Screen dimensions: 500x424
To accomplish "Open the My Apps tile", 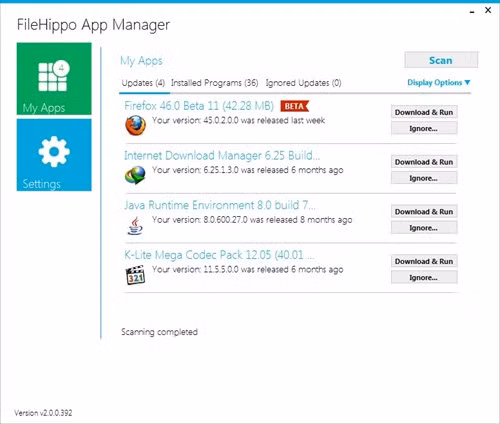I will (x=54, y=79).
